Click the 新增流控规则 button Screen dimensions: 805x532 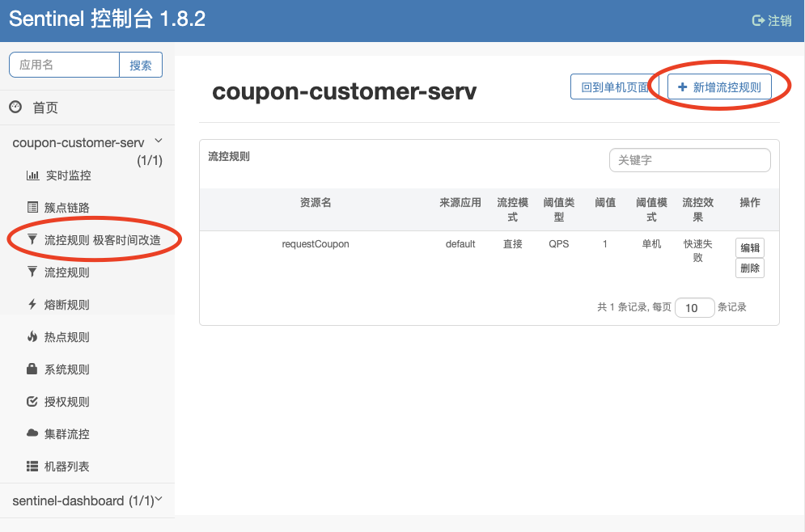click(719, 87)
